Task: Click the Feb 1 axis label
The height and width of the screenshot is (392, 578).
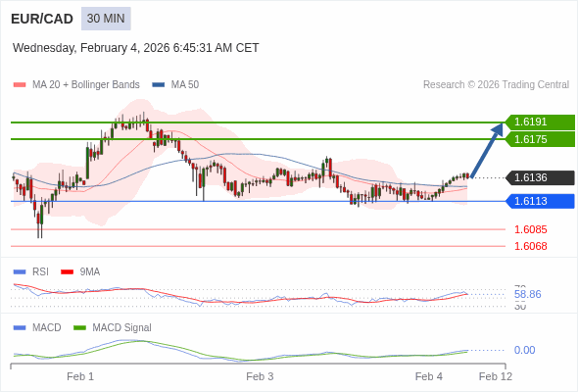Action: (x=80, y=377)
